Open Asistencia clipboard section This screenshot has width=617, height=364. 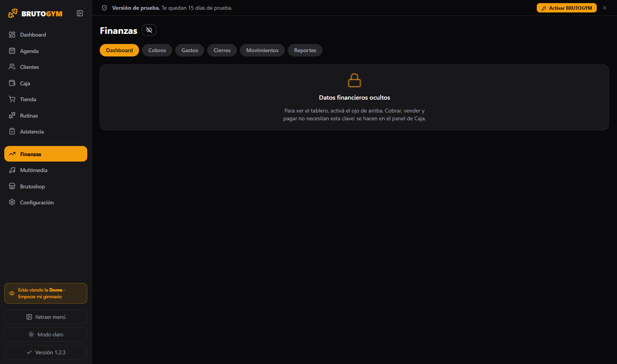click(x=46, y=132)
